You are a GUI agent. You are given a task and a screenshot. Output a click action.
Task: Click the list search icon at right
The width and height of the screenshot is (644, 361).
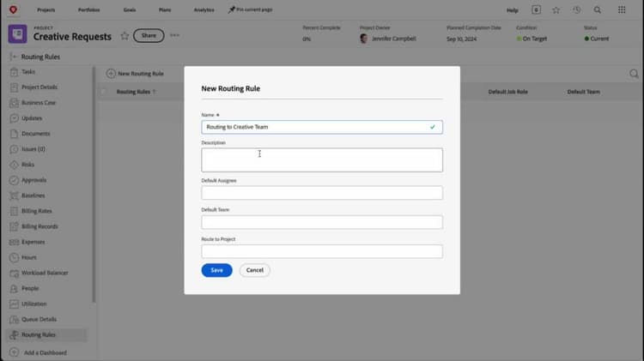[x=634, y=74]
